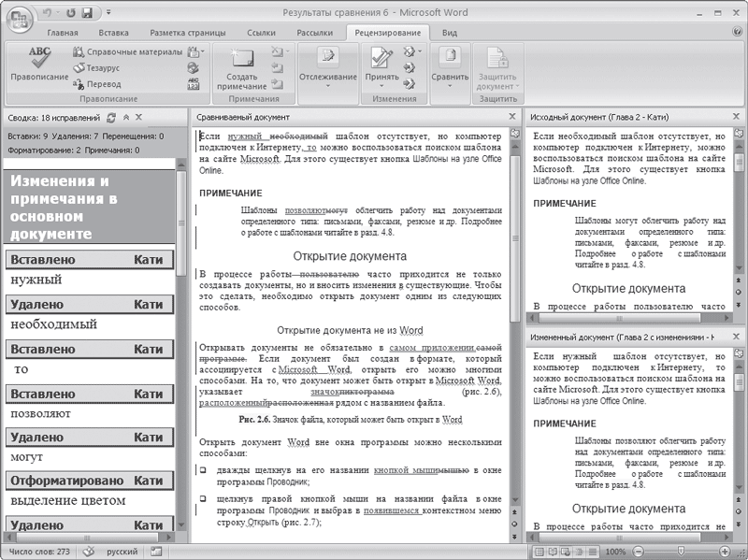The height and width of the screenshot is (560, 748).
Task: Click the Word help question mark icon
Action: [737, 32]
